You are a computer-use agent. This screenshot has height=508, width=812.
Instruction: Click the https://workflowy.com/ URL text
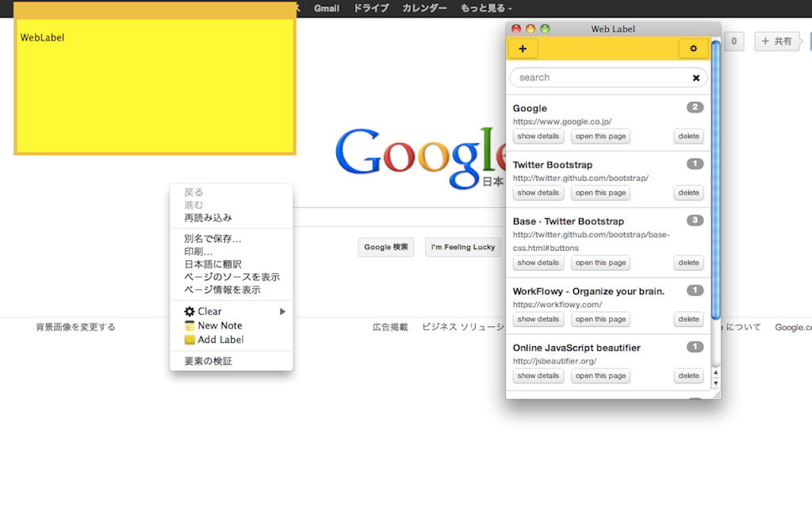point(557,305)
